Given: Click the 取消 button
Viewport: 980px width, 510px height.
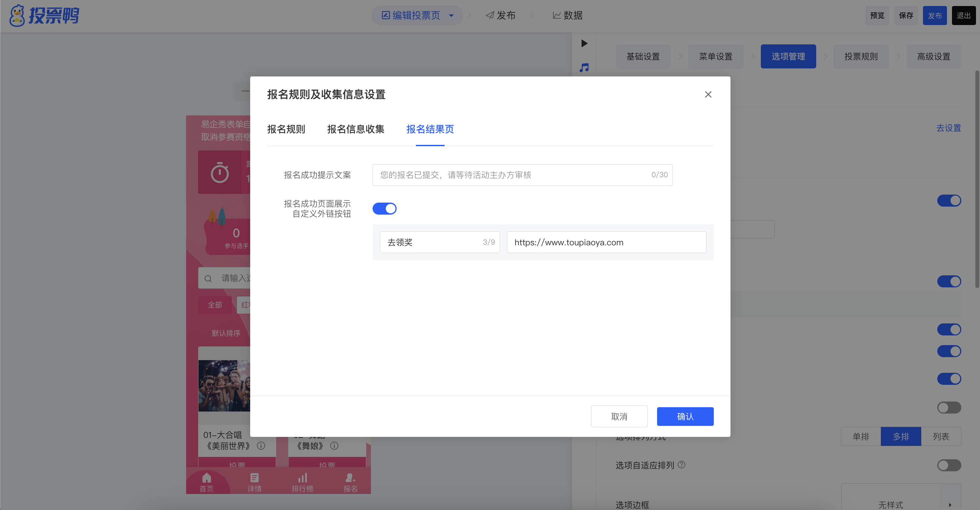Looking at the screenshot, I should pyautogui.click(x=619, y=416).
